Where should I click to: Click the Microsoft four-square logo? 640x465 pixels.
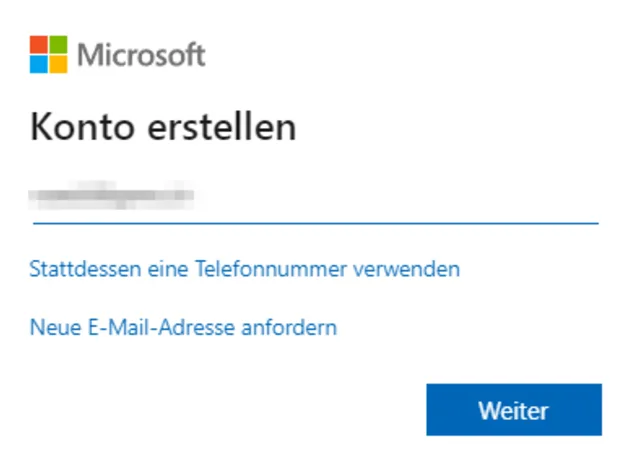click(49, 54)
